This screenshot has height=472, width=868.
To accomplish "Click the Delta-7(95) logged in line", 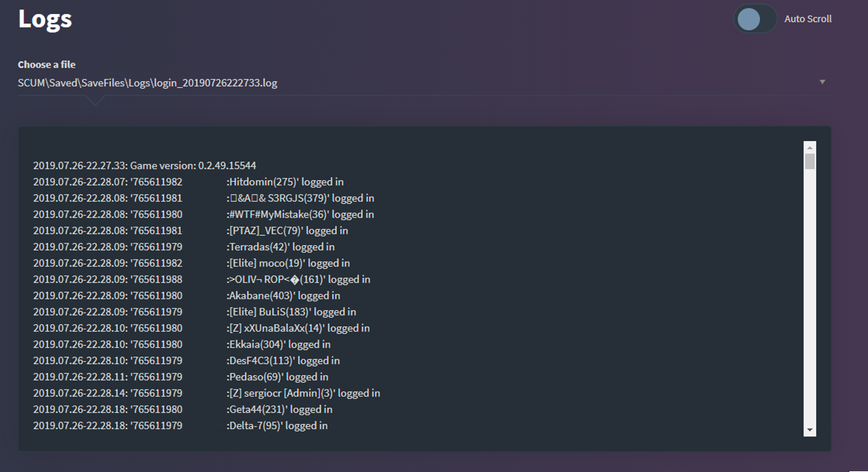I will click(x=277, y=425).
